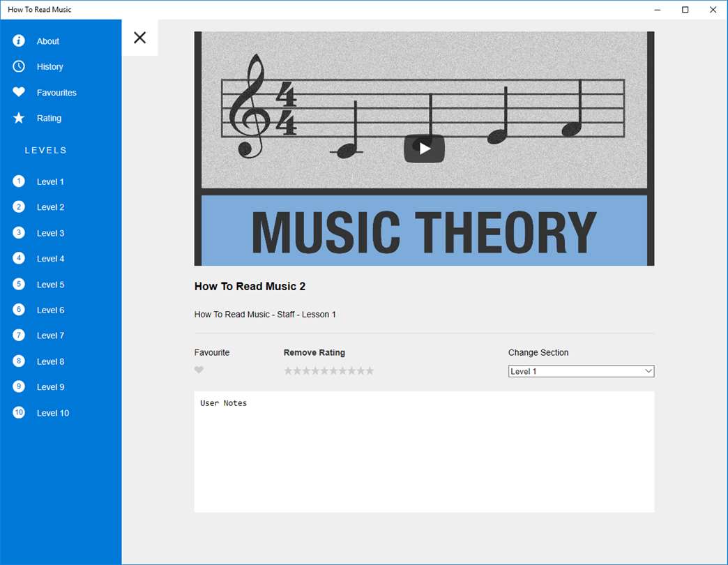The width and height of the screenshot is (728, 565).
Task: Toggle the Favourite heart under the video
Action: coord(199,370)
